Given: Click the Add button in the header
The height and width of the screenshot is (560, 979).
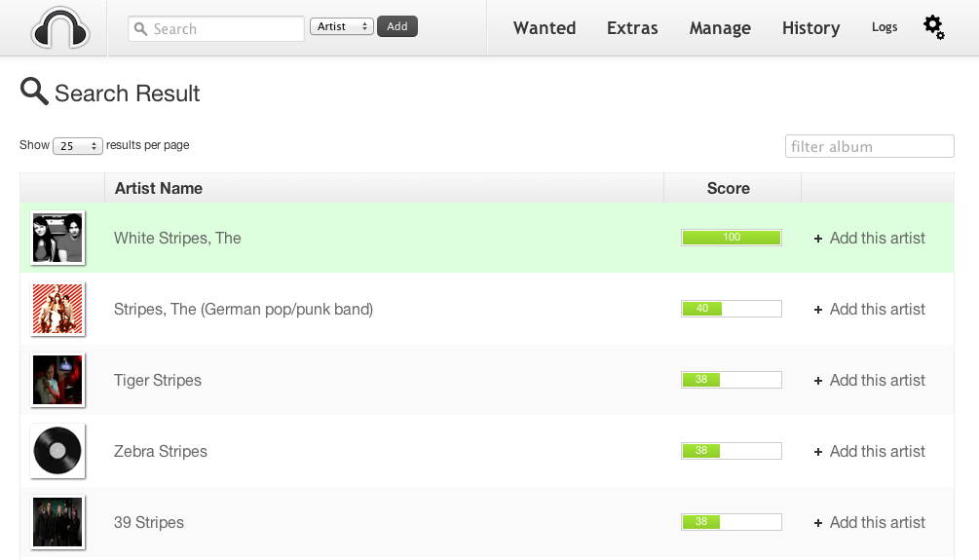Looking at the screenshot, I should 397,26.
